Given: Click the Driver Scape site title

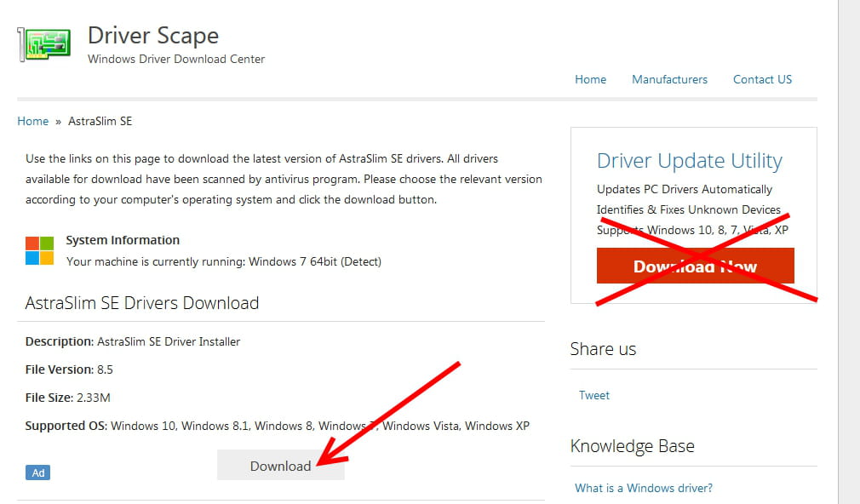Looking at the screenshot, I should pyautogui.click(x=153, y=36).
